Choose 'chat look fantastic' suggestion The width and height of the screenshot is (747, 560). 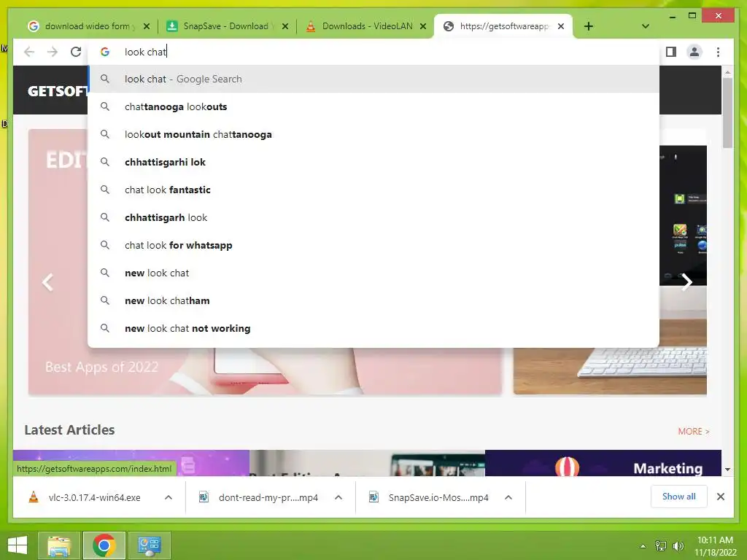click(x=373, y=190)
